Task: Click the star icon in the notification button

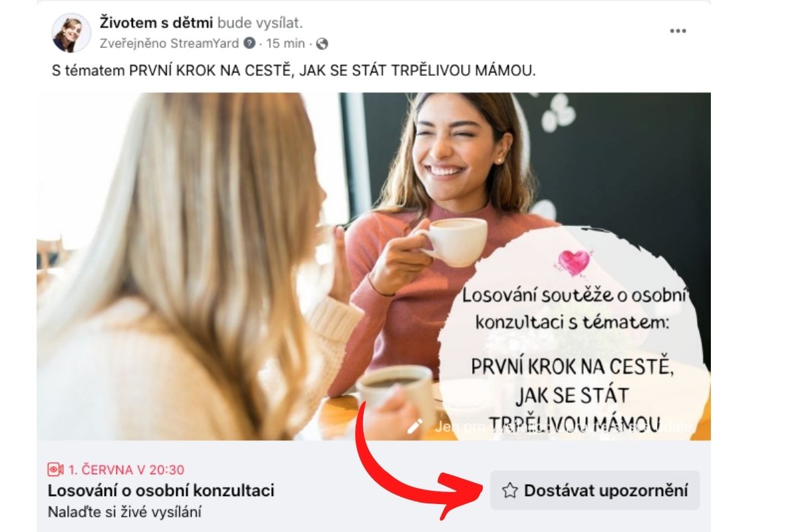Action: pos(510,491)
